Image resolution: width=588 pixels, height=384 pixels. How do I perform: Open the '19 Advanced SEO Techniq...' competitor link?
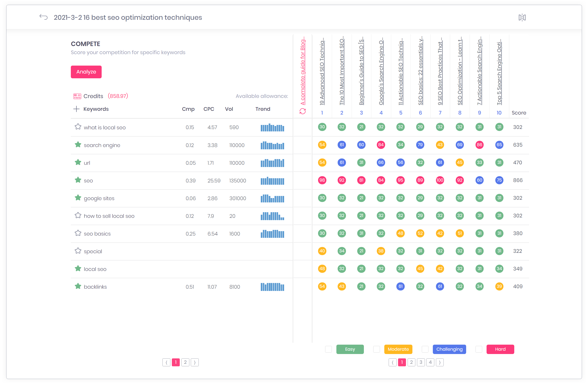(322, 72)
